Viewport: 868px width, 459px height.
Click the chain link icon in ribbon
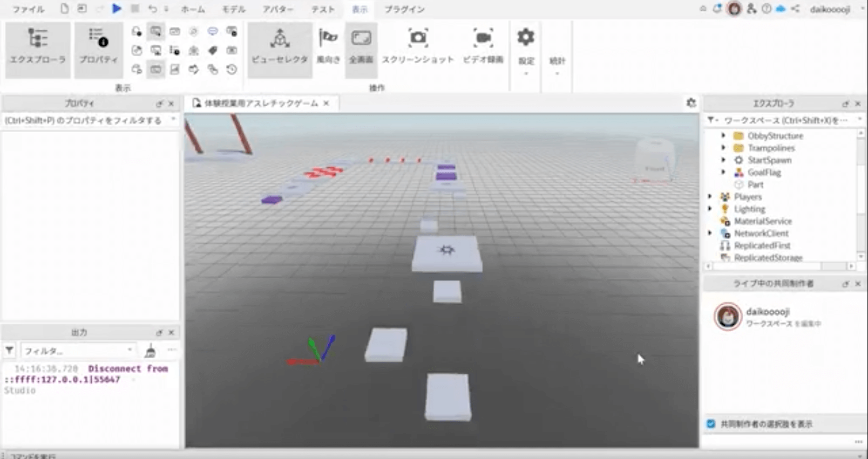tap(213, 69)
